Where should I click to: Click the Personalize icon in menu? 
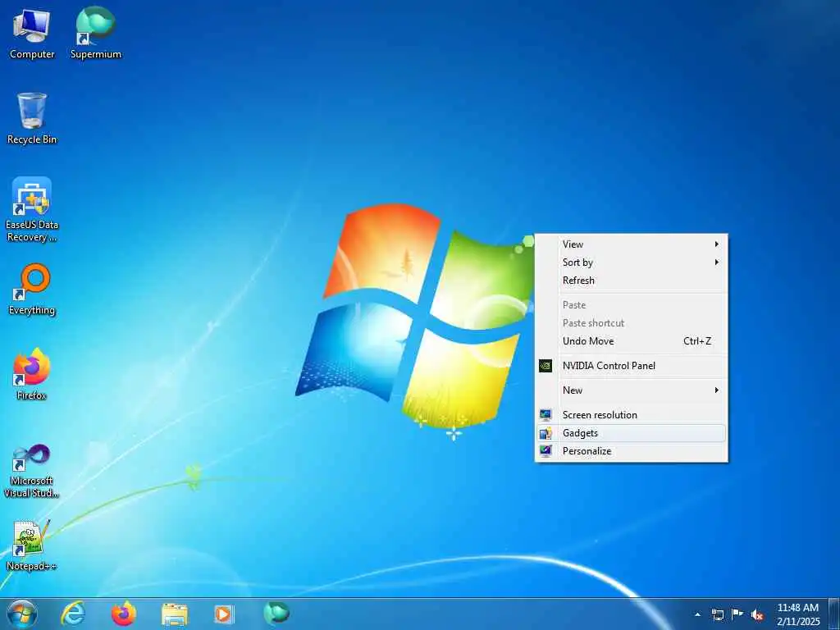tap(546, 451)
